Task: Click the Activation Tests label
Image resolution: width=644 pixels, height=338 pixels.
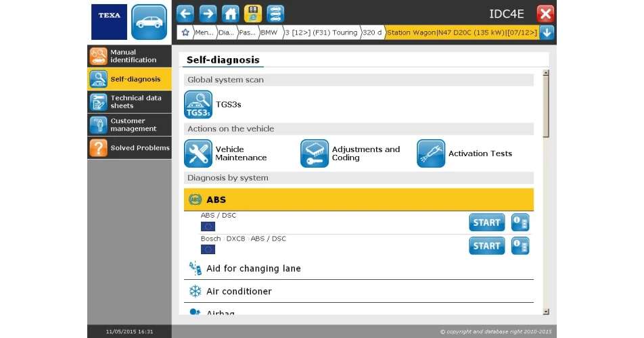Action: pos(480,153)
